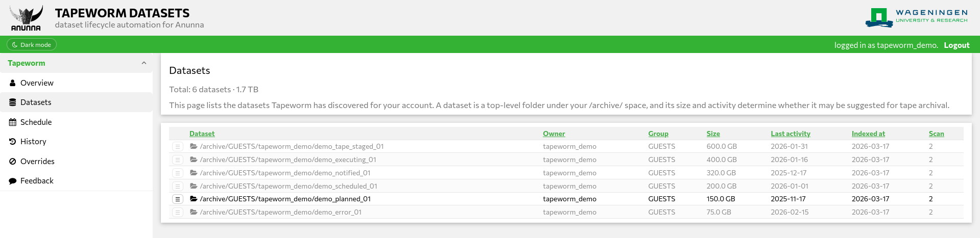Viewport: 980px width, 238px height.
Task: Click folder icon beside demo_scheduled_01
Action: tap(194, 186)
